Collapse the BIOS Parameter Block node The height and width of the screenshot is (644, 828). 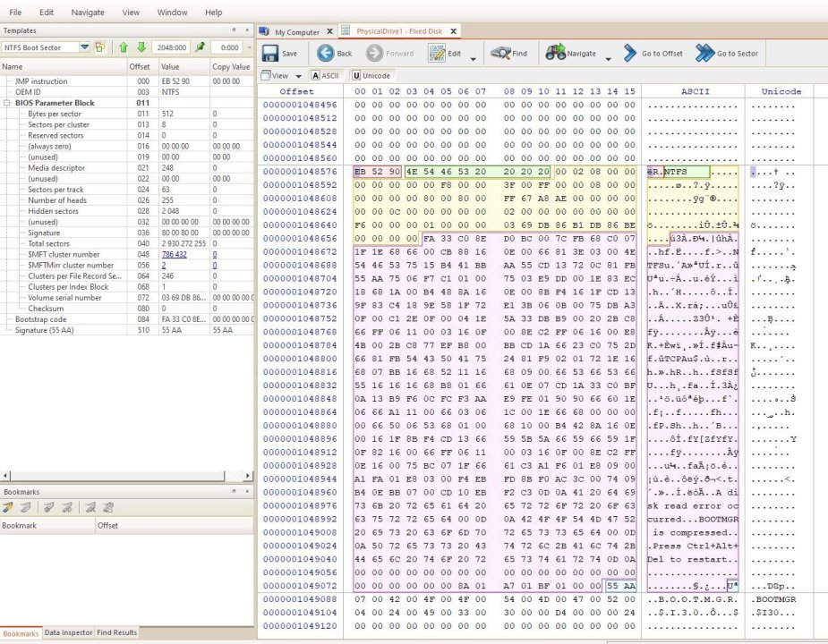[8, 103]
